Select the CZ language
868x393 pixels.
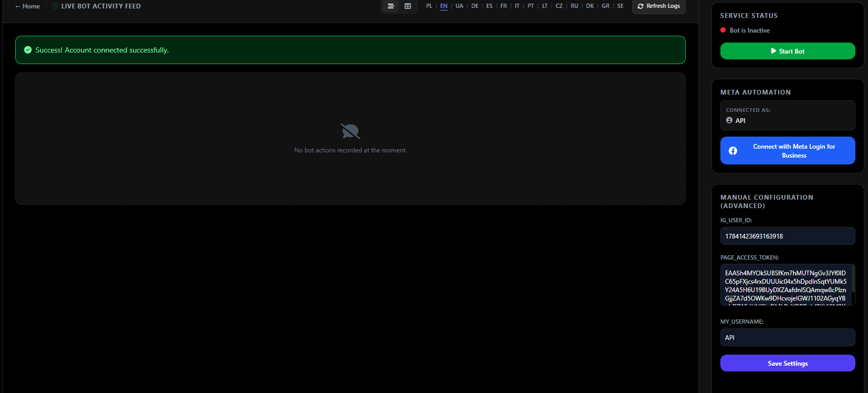point(559,6)
